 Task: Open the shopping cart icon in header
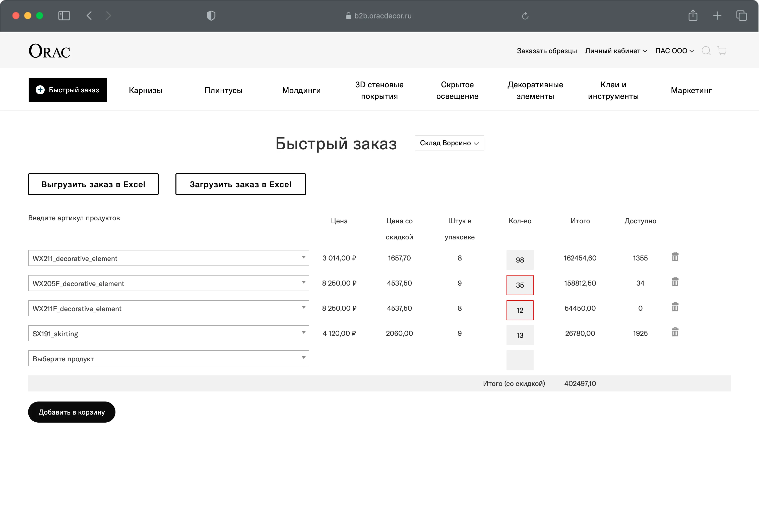[x=722, y=51]
